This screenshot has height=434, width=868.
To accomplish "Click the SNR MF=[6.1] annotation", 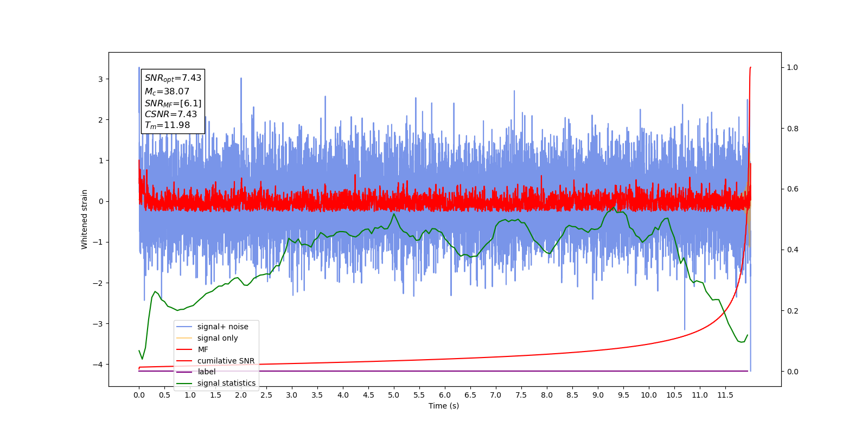I will [x=173, y=103].
